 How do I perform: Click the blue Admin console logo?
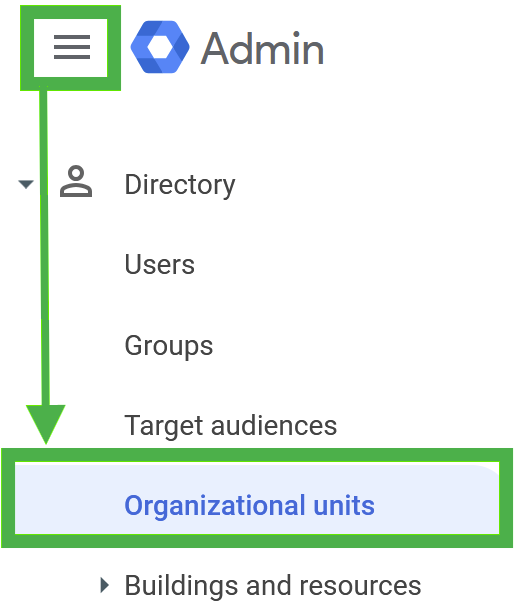click(x=160, y=47)
